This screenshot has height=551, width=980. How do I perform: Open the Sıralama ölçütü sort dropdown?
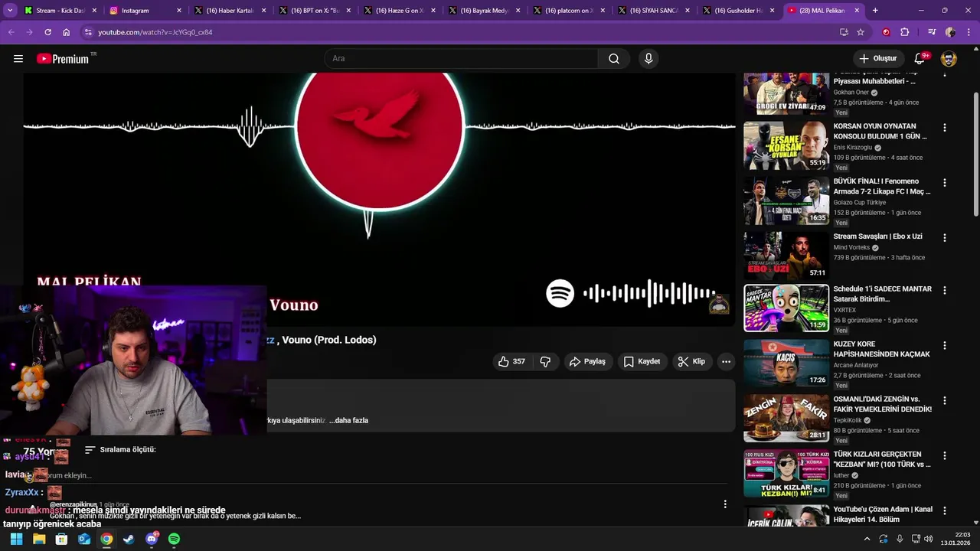tap(120, 450)
